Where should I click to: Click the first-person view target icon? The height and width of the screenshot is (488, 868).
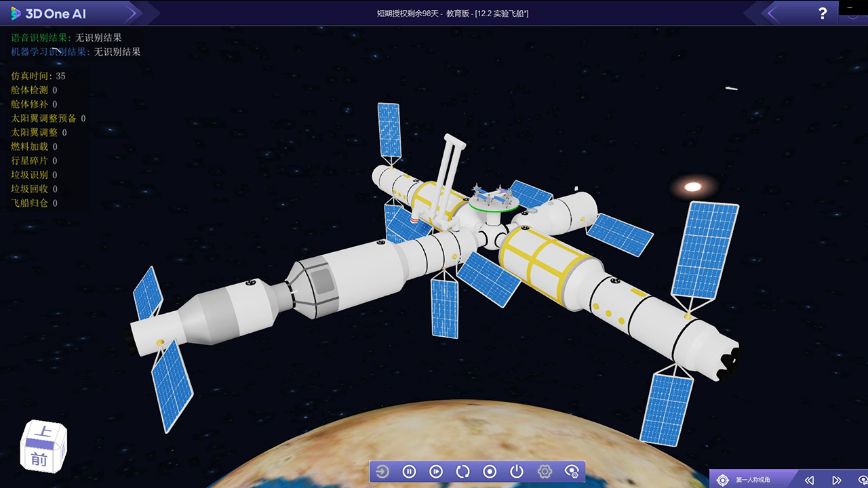(x=723, y=480)
